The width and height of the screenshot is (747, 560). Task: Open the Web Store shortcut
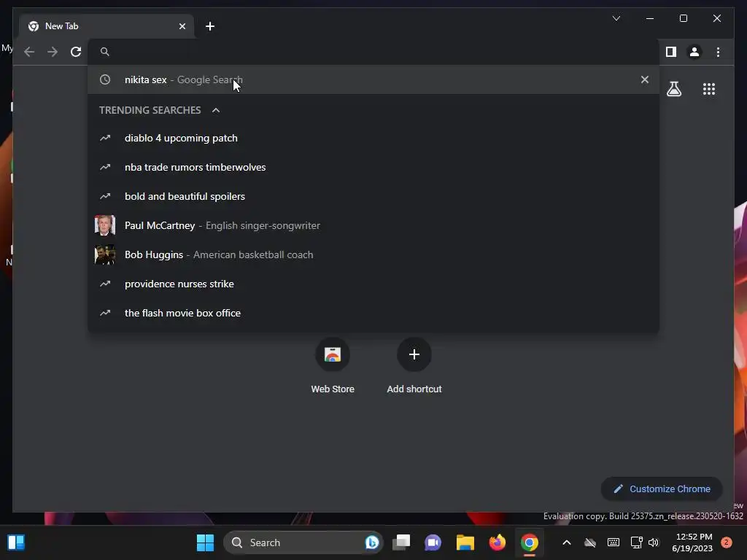(x=333, y=365)
